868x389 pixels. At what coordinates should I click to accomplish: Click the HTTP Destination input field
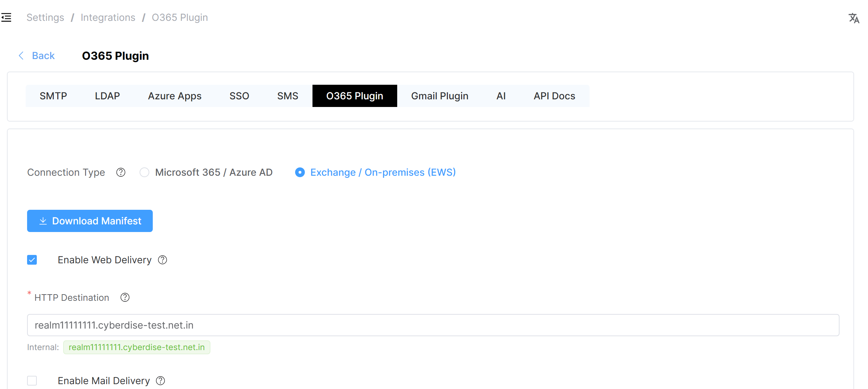pyautogui.click(x=433, y=325)
